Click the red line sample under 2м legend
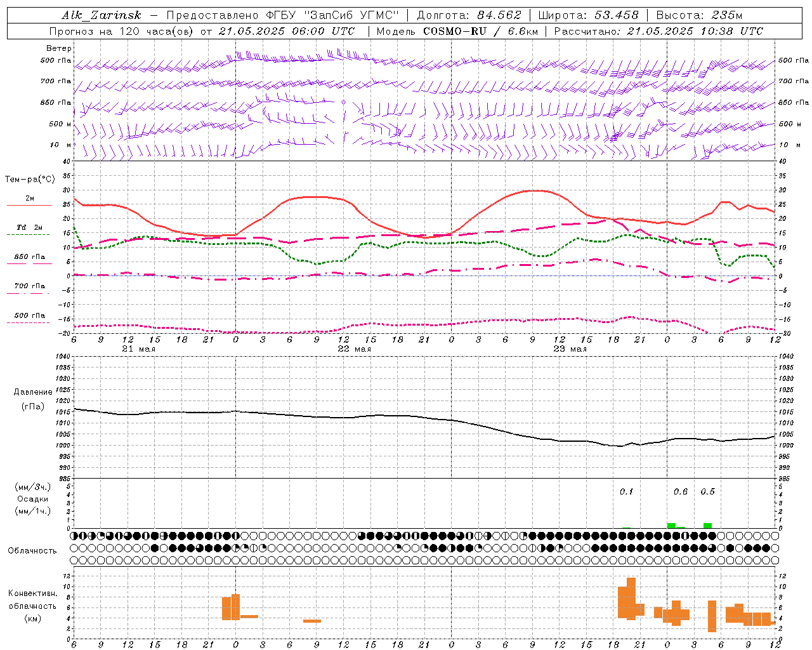Image resolution: width=812 pixels, height=650 pixels. coord(29,206)
